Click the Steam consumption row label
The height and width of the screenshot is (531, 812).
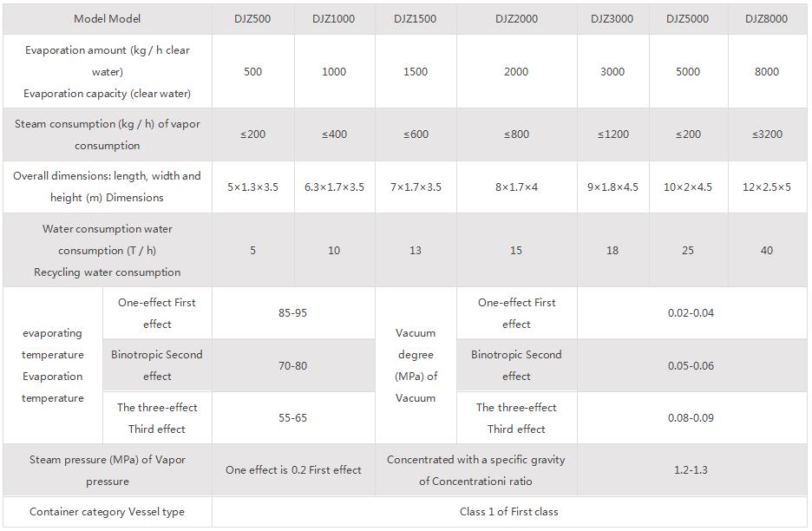pyautogui.click(x=107, y=134)
